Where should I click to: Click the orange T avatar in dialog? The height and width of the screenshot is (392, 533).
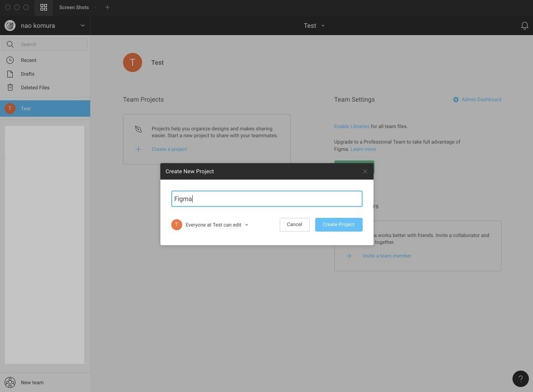(x=177, y=224)
